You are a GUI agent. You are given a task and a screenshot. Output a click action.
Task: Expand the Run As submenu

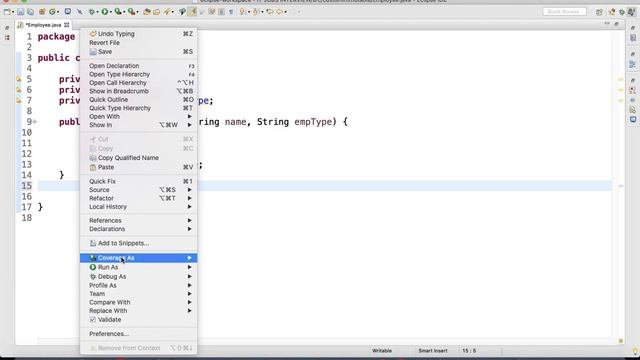point(139,267)
